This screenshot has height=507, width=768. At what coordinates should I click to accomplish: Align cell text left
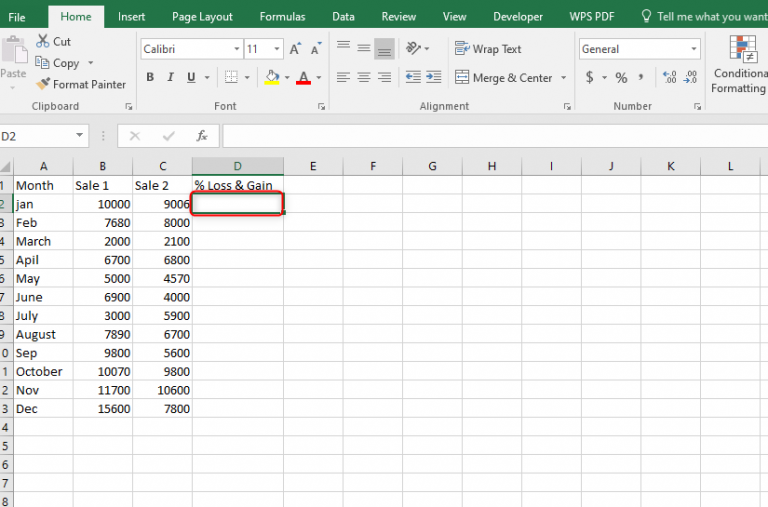click(x=343, y=77)
